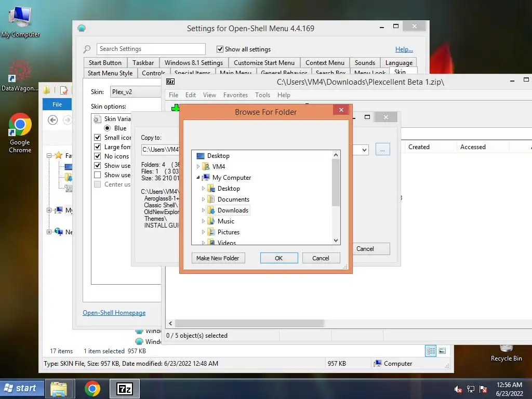
Task: Click the folder tree vertical scrollbar thumb
Action: [336, 182]
